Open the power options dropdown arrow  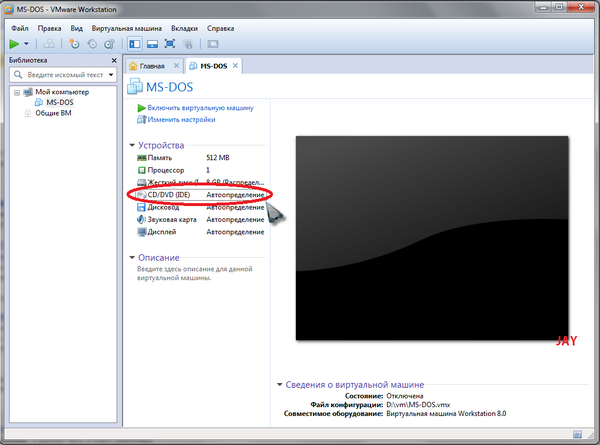26,44
